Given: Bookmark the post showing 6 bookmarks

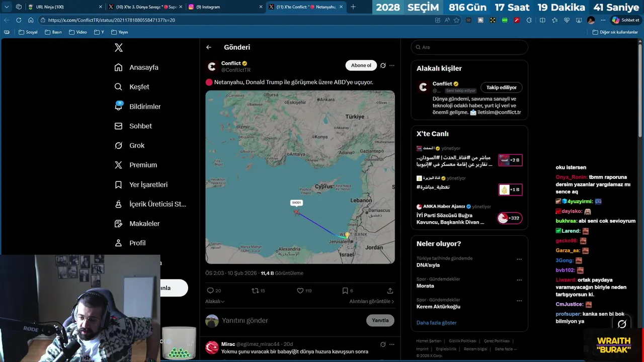Looking at the screenshot, I should pyautogui.click(x=345, y=291).
